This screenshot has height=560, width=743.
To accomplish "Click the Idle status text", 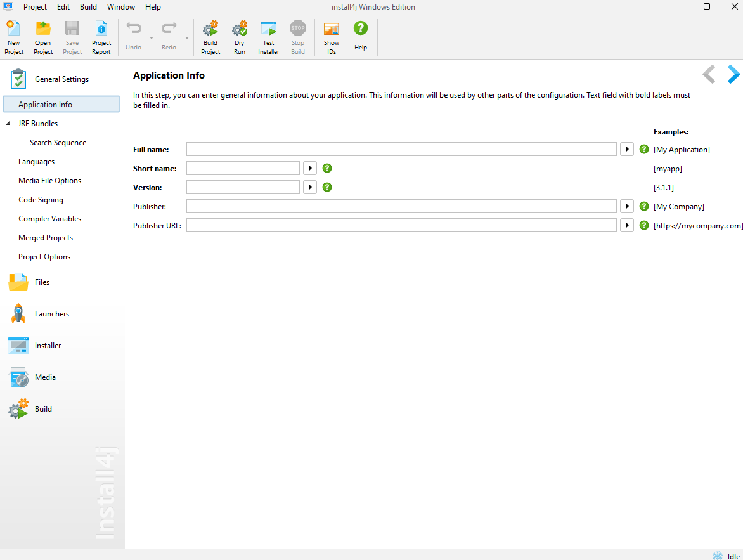I will click(733, 556).
